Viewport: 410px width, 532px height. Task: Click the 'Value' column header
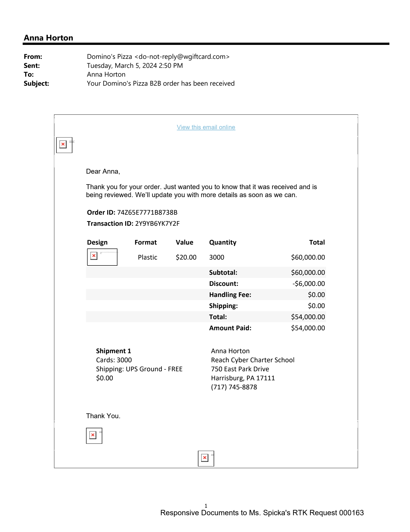[x=184, y=242]
